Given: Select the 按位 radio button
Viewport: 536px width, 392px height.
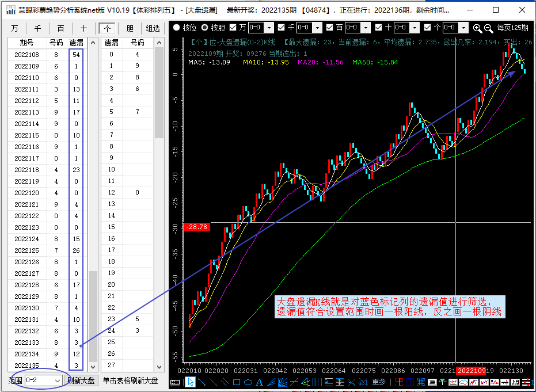Looking at the screenshot, I should click(177, 28).
